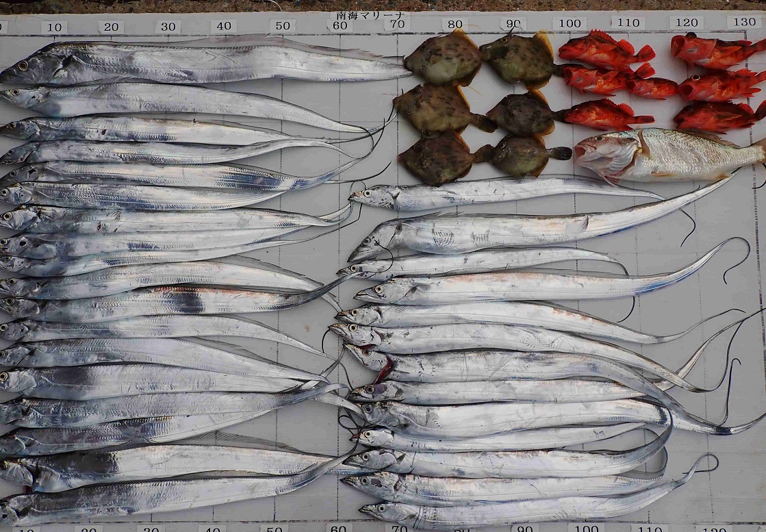Click the bottom-right red rockfish

pos(715,116)
